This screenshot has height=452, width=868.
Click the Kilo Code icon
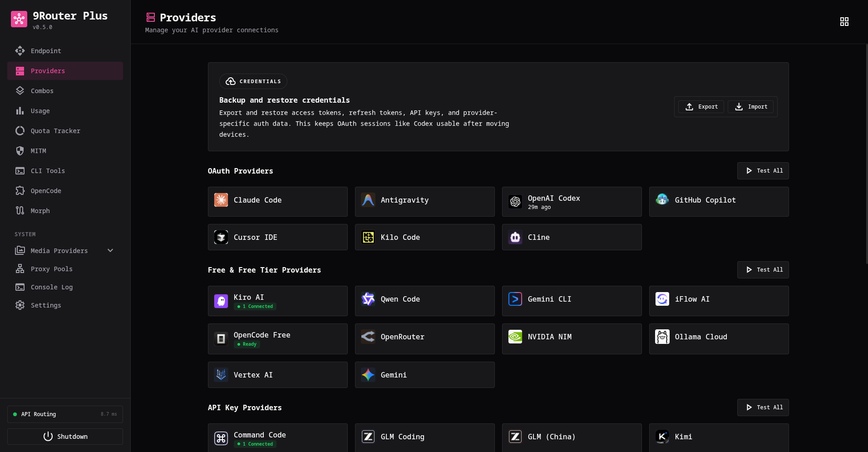pyautogui.click(x=368, y=237)
